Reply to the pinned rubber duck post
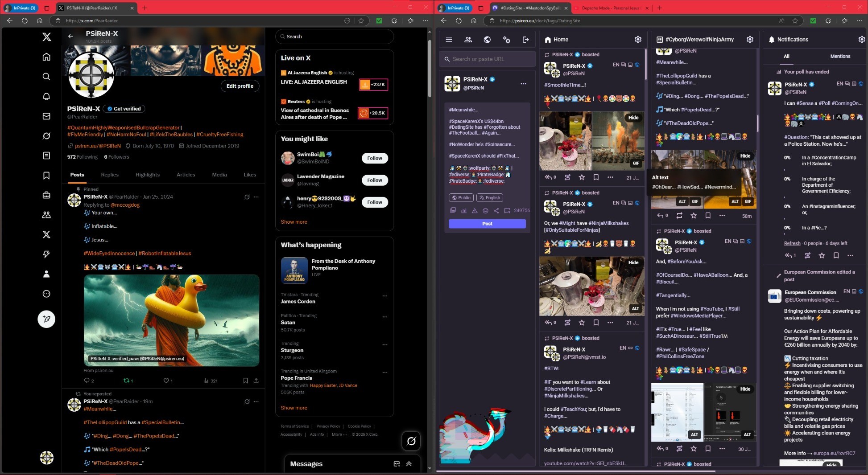The height and width of the screenshot is (475, 868). tap(87, 381)
